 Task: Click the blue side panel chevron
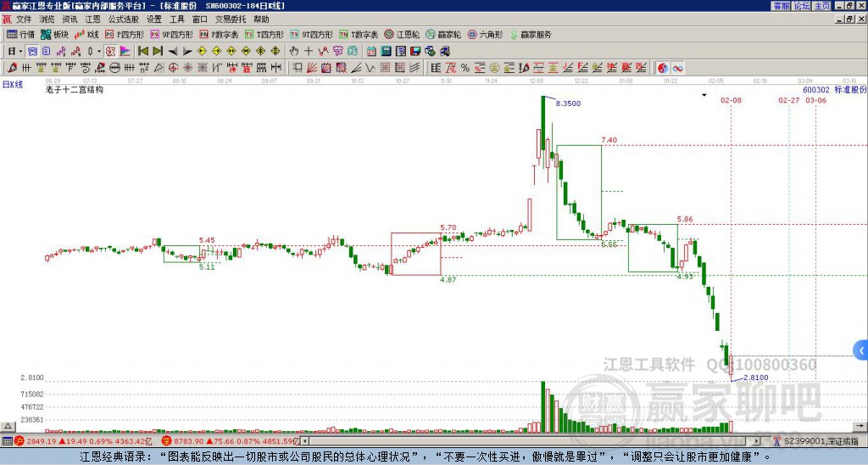click(x=861, y=350)
